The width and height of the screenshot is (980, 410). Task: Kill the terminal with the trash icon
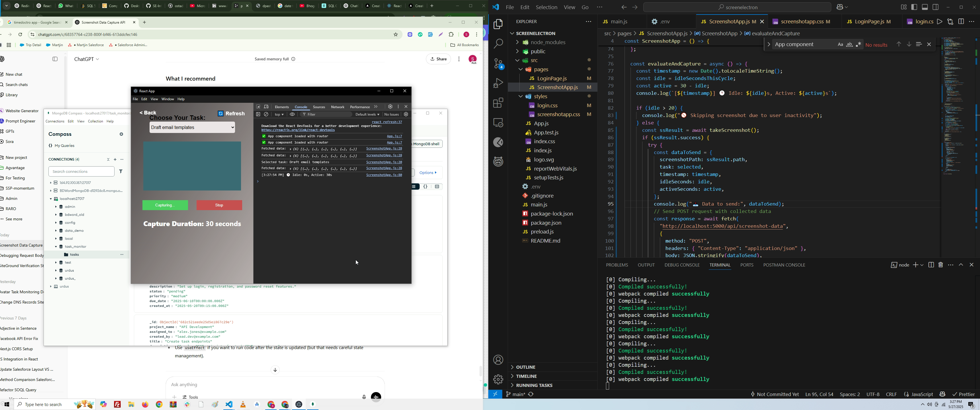tap(941, 265)
